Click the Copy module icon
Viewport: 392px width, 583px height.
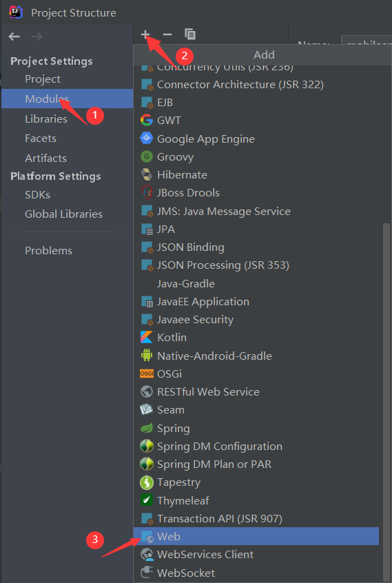click(x=190, y=34)
